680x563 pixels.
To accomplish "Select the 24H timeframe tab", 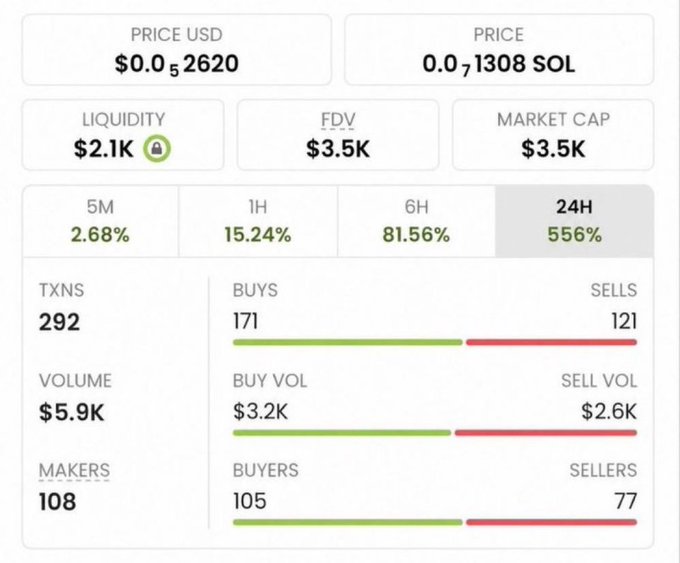I will 574,221.
